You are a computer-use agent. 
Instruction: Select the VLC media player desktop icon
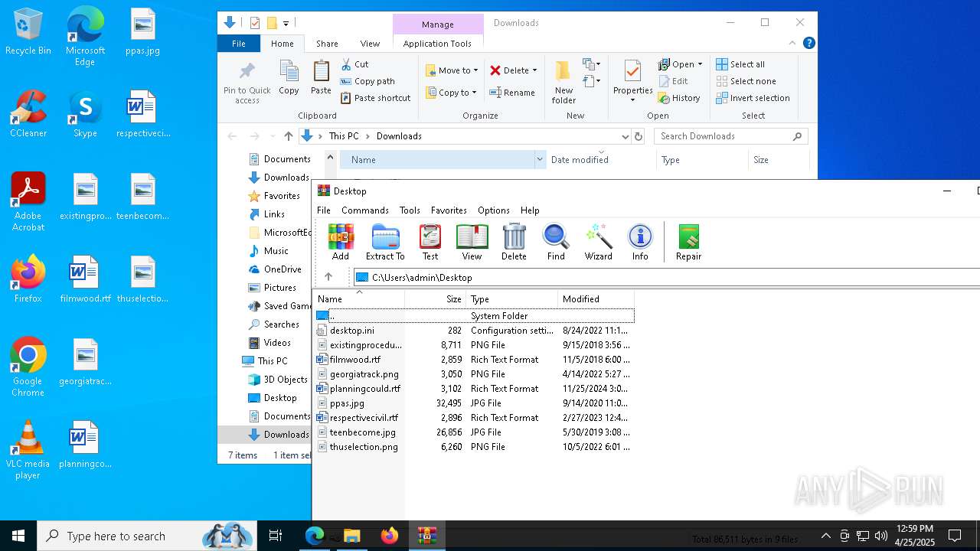point(28,450)
